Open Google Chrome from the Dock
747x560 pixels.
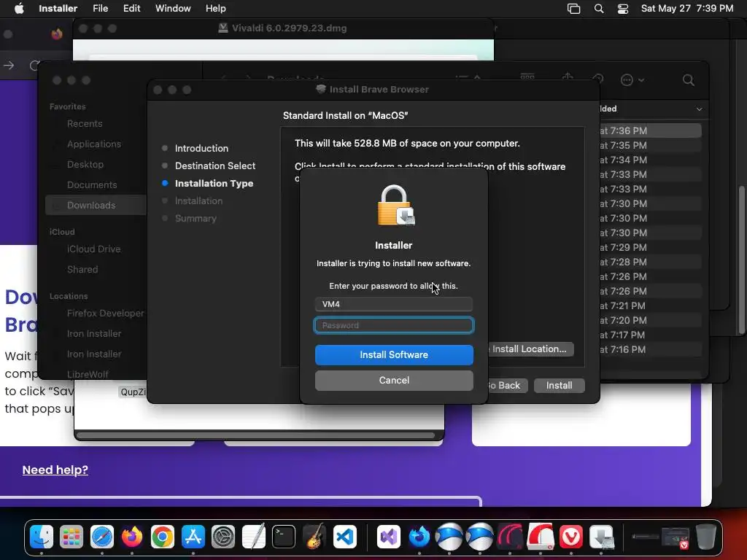[x=163, y=537]
